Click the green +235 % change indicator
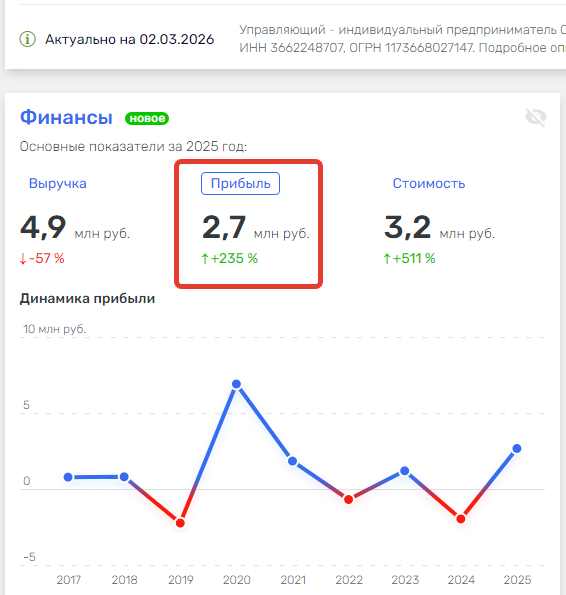566x595 pixels. pos(230,258)
